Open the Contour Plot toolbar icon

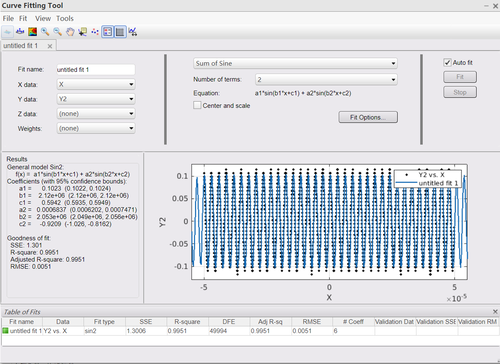32,32
